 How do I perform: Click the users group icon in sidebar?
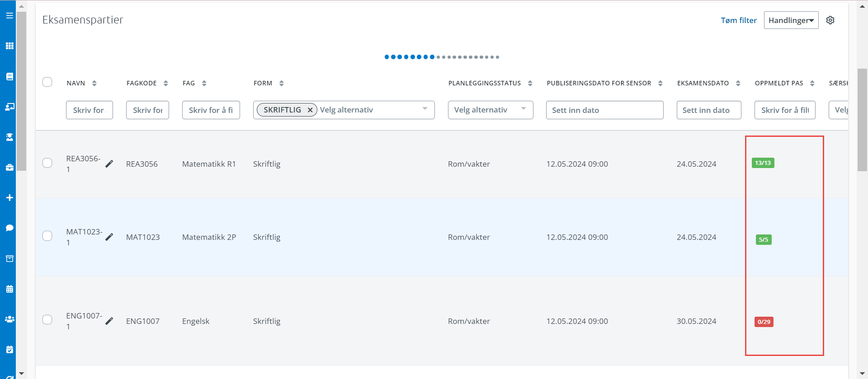coord(9,319)
